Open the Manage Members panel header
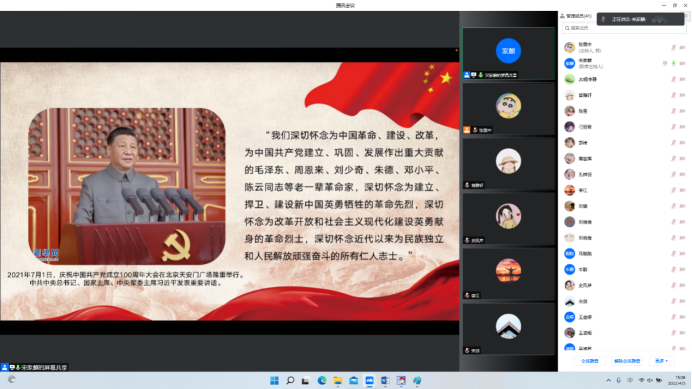The width and height of the screenshot is (692, 389). [x=576, y=16]
